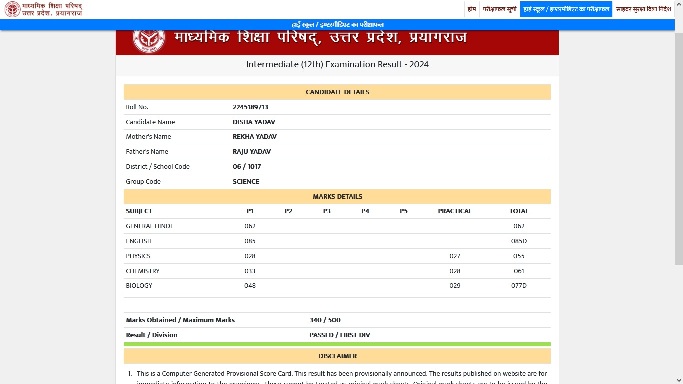Click the Hindi board title in red banner
The width and height of the screenshot is (683, 384).
320,38
